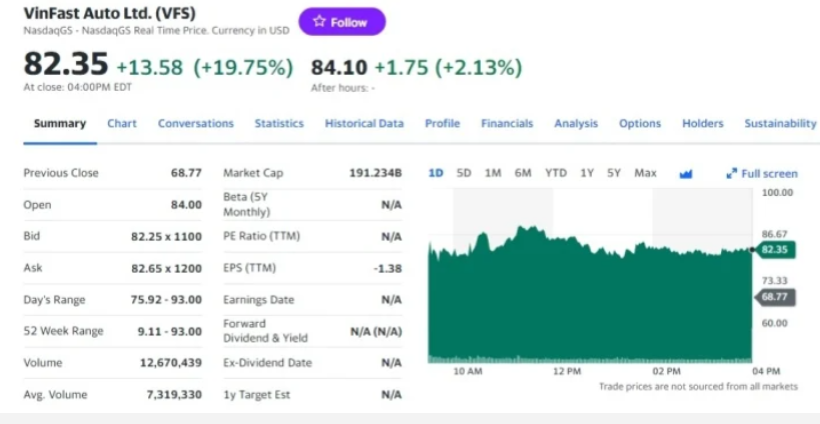Select the 6M chart range
This screenshot has width=820, height=424.
(523, 173)
